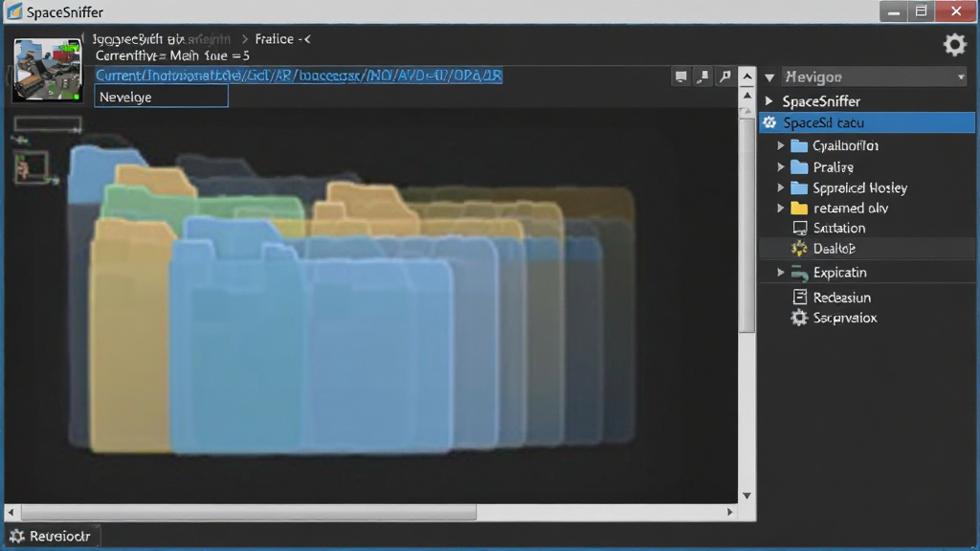Image resolution: width=980 pixels, height=551 pixels.
Task: Click the search magnifier toolbar icon
Action: point(725,77)
